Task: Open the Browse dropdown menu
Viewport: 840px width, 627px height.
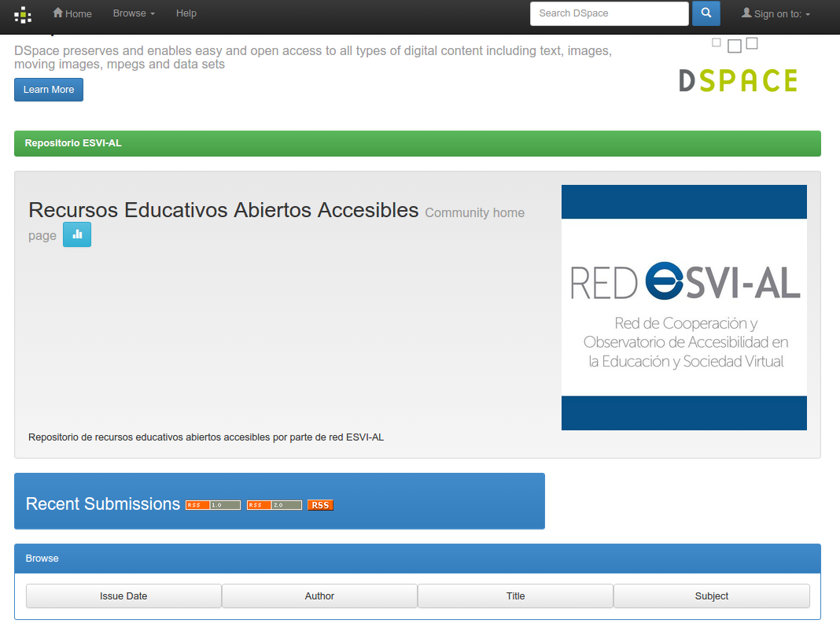Action: [x=134, y=13]
